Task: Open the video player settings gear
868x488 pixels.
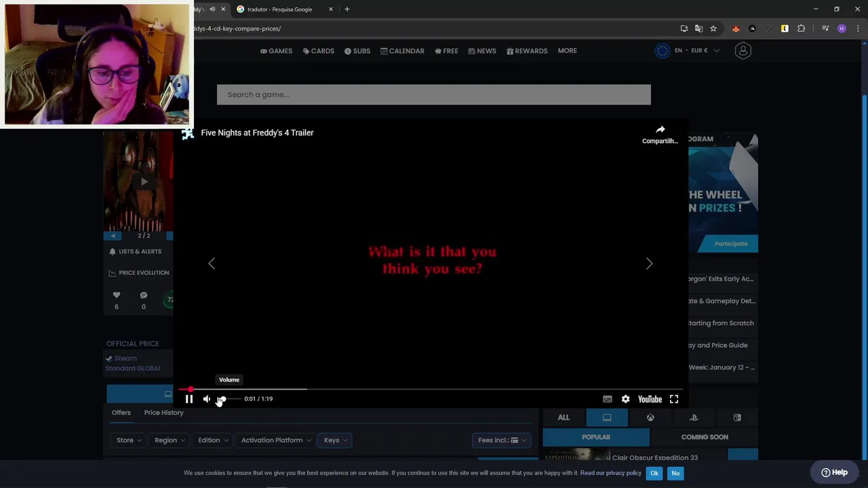Action: 625,399
